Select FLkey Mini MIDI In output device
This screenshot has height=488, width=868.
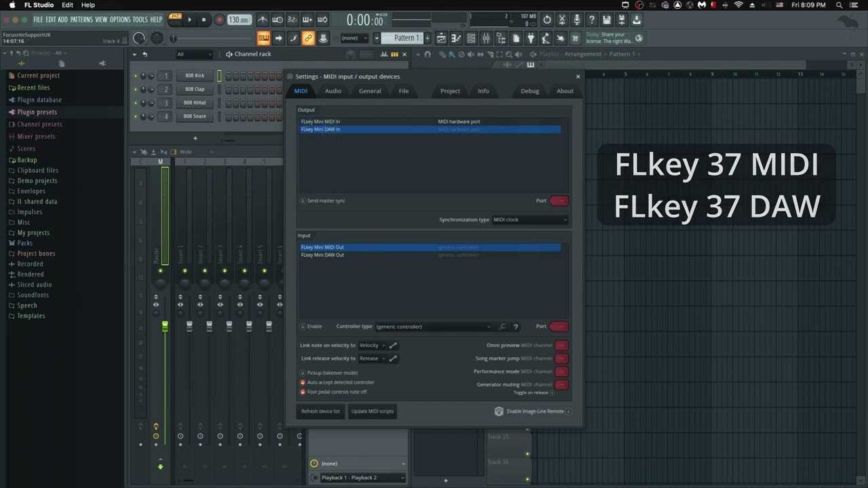pyautogui.click(x=431, y=121)
